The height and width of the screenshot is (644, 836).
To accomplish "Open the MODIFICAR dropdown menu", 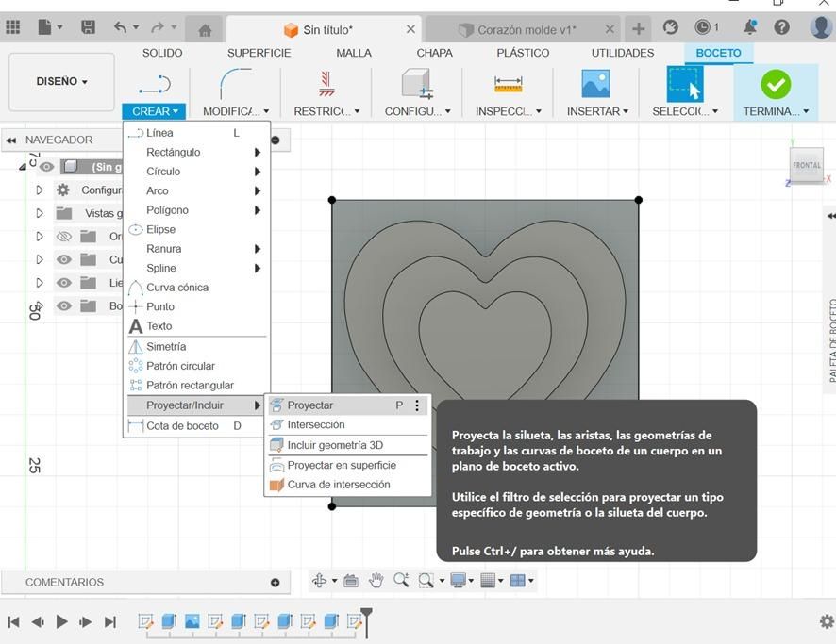I will (x=236, y=111).
